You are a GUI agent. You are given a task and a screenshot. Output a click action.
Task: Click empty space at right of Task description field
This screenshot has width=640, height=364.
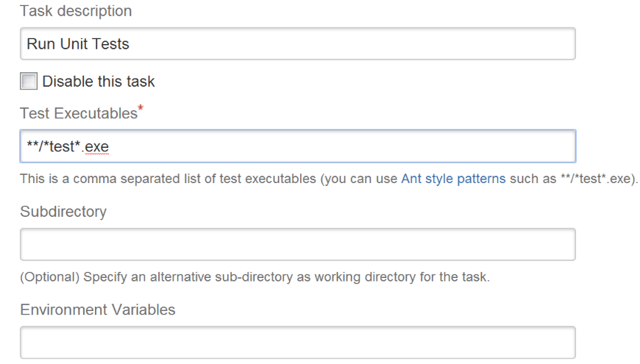[x=441, y=44]
